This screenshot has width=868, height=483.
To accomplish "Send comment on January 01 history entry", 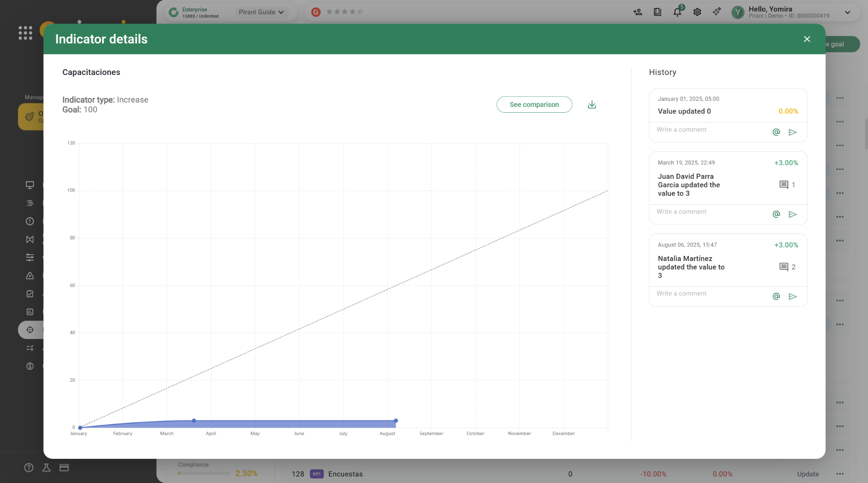I will coord(793,133).
